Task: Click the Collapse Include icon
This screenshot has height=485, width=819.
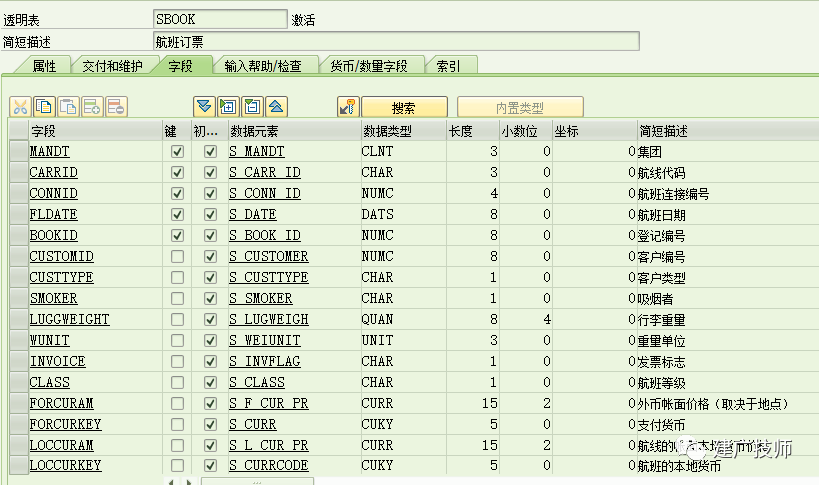Action: click(252, 107)
